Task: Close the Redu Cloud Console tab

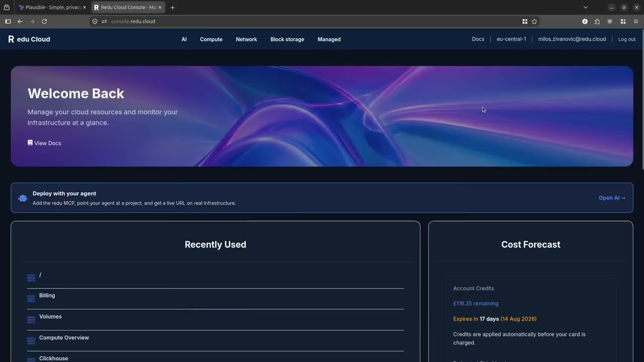Action: pyautogui.click(x=160, y=8)
